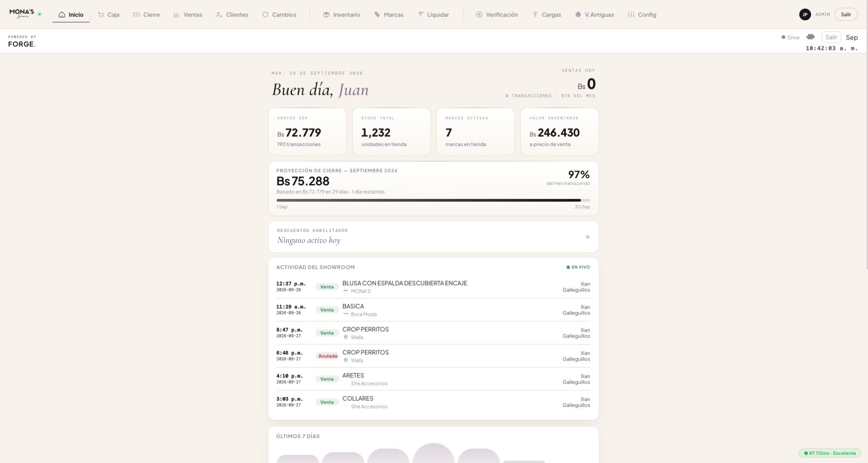Click the Drive status indicator
The width and height of the screenshot is (868, 463).
(x=791, y=38)
